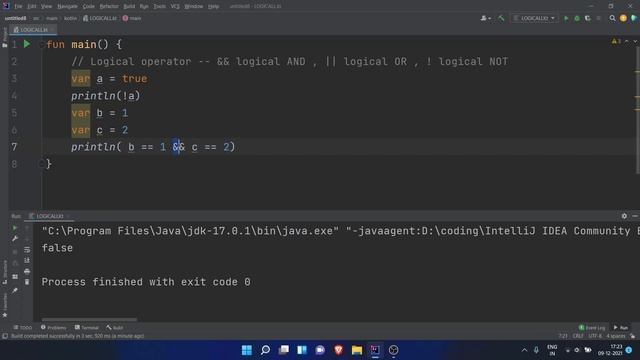Pin the Run tab with pin icon

15,290
